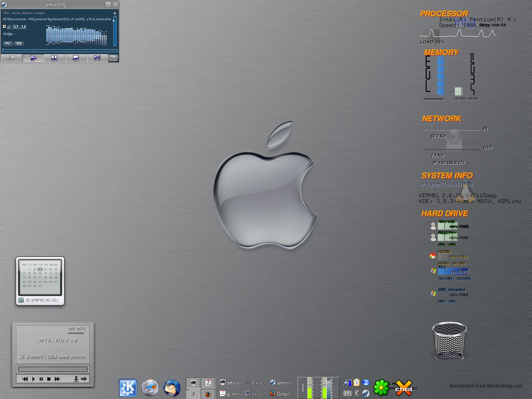Click 'vol 86%' volume bar in widget
This screenshot has height=399, width=532.
coord(76,333)
